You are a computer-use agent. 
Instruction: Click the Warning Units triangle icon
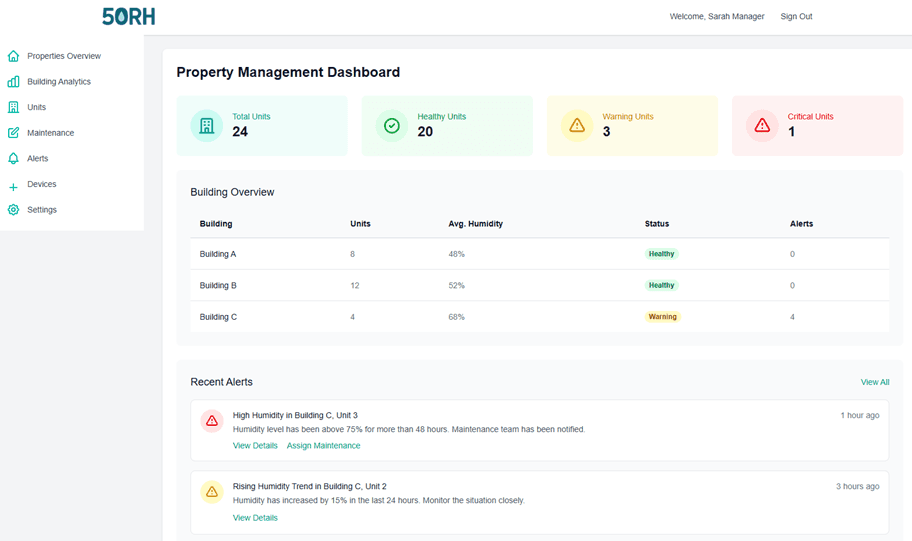(577, 126)
